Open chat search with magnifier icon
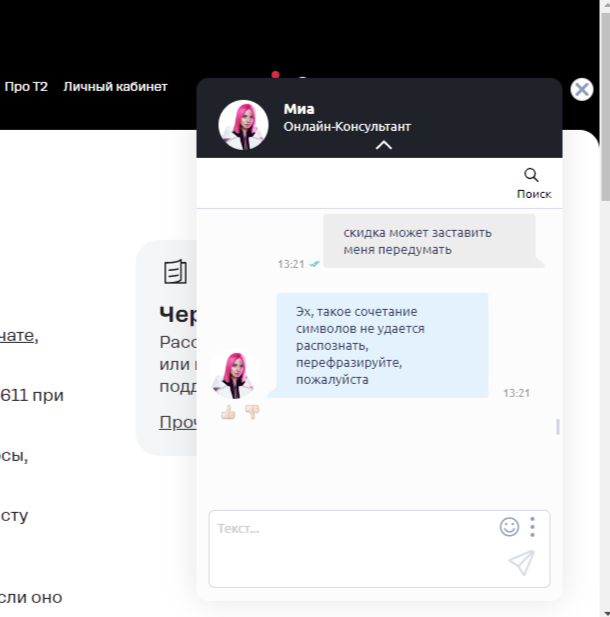This screenshot has height=617, width=610. click(x=532, y=176)
